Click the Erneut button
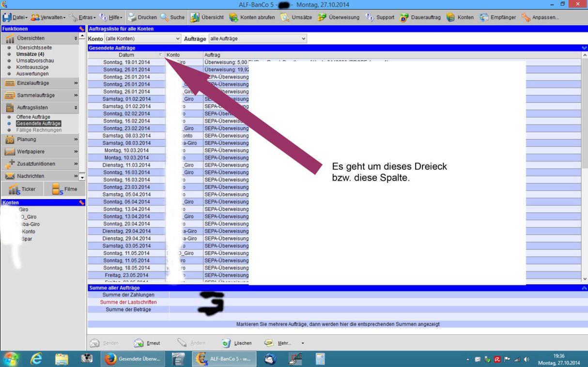Screen dimensions: 588x367 (147, 343)
